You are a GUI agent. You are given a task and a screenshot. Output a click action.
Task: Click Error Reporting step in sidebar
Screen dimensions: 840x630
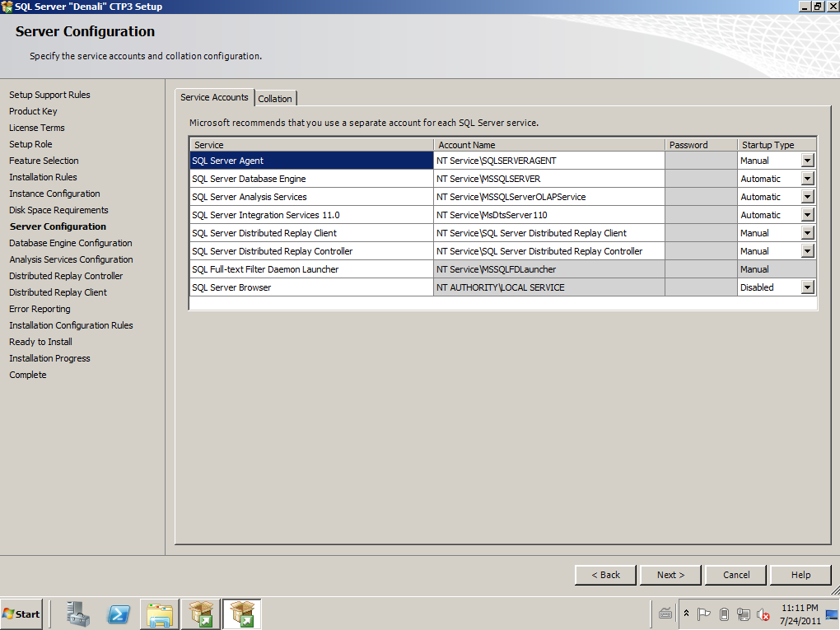(40, 309)
